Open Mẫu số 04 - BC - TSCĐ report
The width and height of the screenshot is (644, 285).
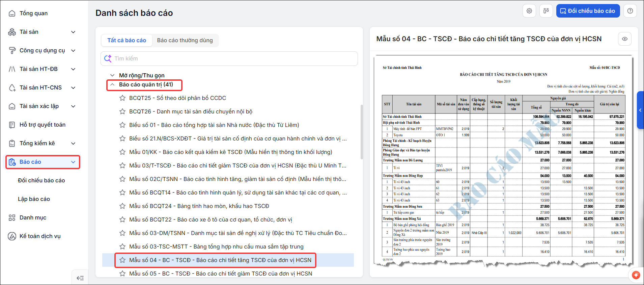coord(220,260)
